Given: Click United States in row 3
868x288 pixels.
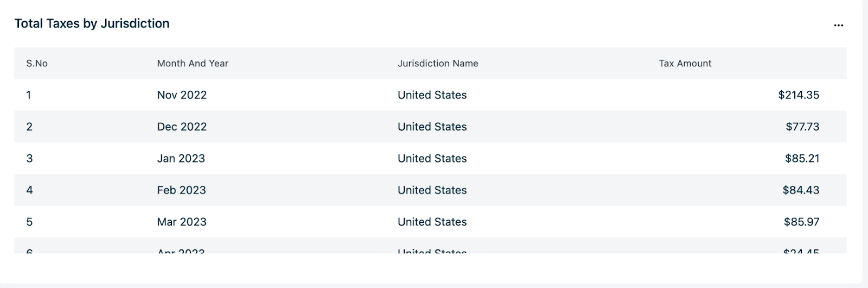Looking at the screenshot, I should coord(432,159).
